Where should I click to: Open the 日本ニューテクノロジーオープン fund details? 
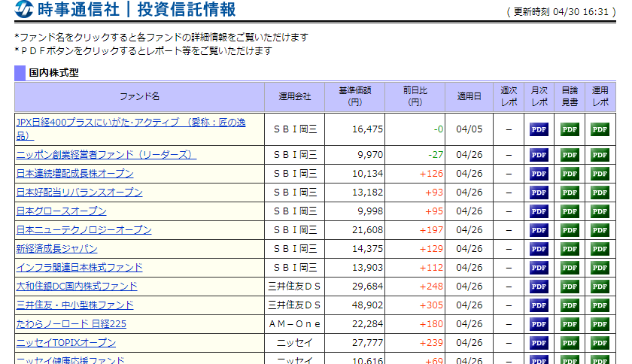pyautogui.click(x=84, y=230)
